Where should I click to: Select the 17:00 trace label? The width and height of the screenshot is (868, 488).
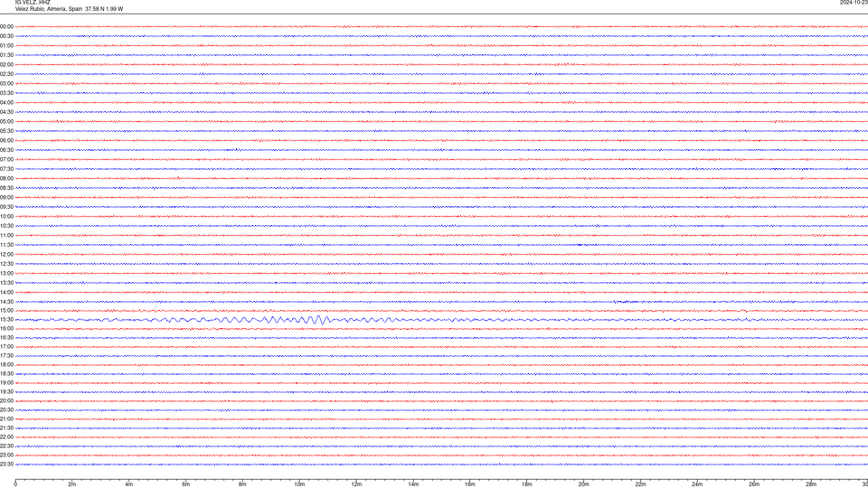point(6,347)
